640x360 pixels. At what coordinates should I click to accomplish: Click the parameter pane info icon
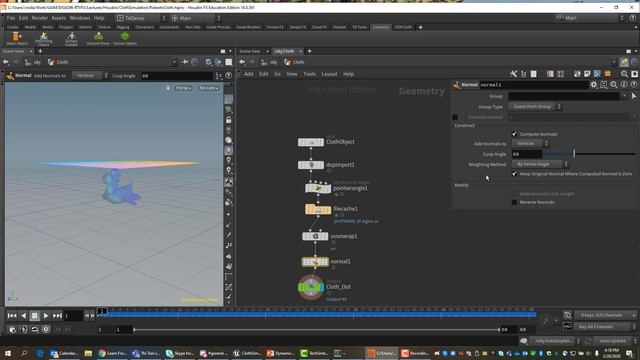pyautogui.click(x=624, y=84)
